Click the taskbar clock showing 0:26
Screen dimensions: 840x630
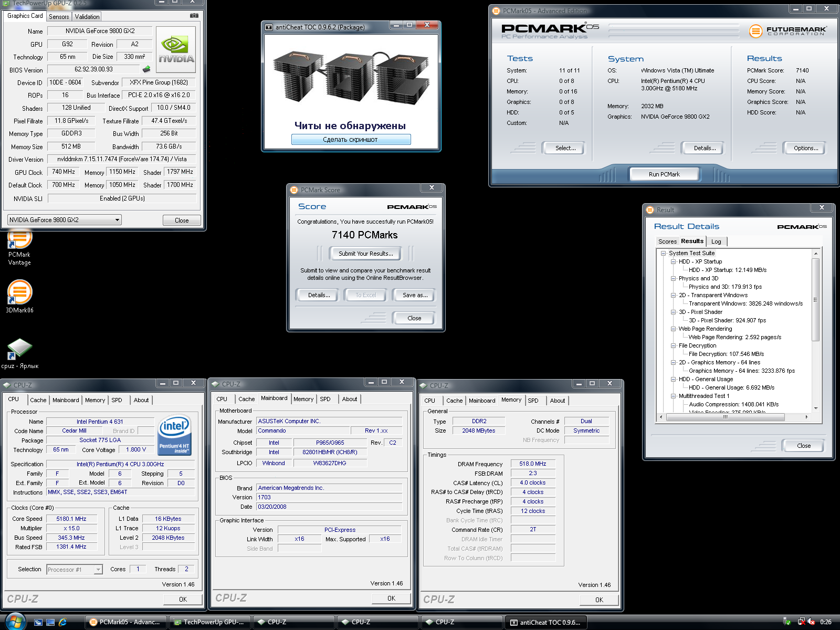click(825, 622)
